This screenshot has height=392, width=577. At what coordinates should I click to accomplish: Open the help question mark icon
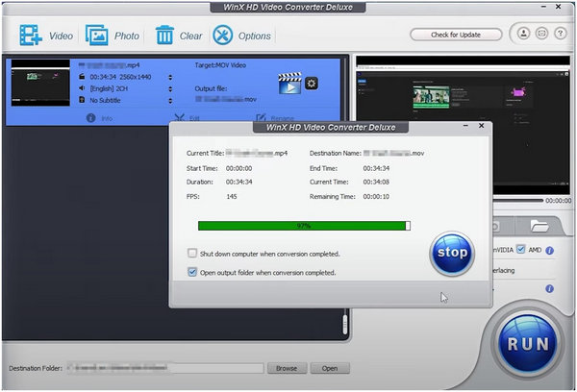[x=560, y=34]
